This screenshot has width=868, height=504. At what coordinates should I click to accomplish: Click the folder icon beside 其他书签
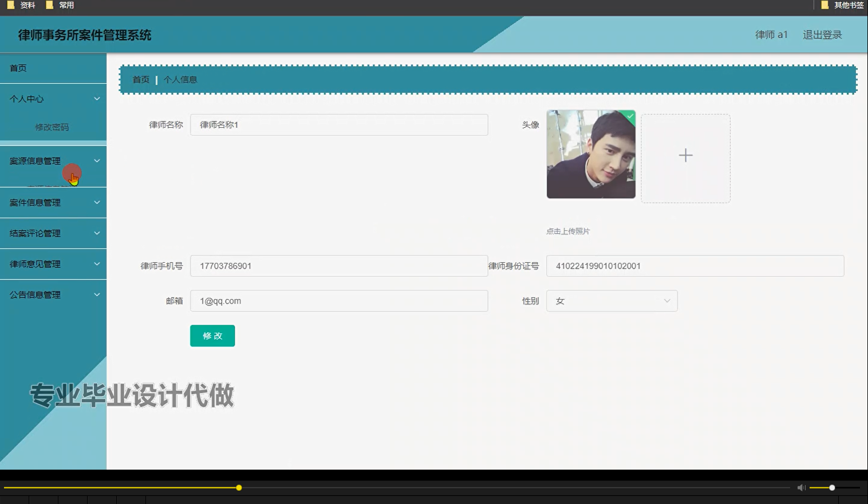pos(823,5)
